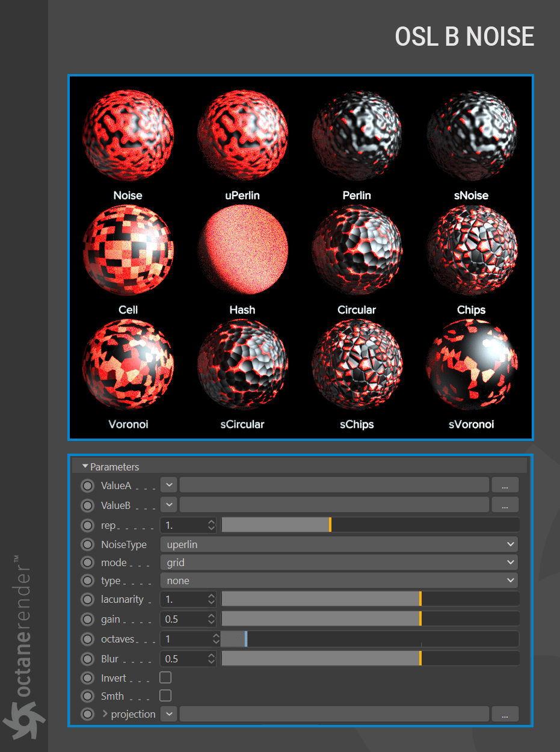Expand the projection row arrow

click(105, 714)
